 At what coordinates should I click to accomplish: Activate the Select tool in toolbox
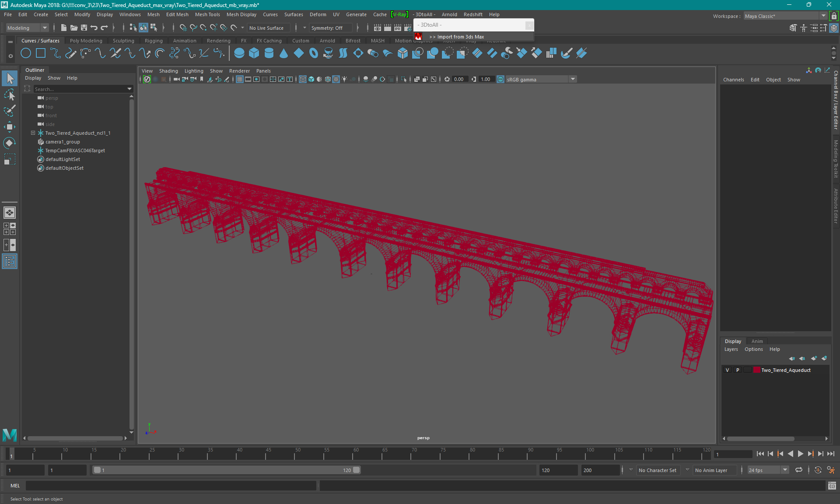(x=10, y=79)
